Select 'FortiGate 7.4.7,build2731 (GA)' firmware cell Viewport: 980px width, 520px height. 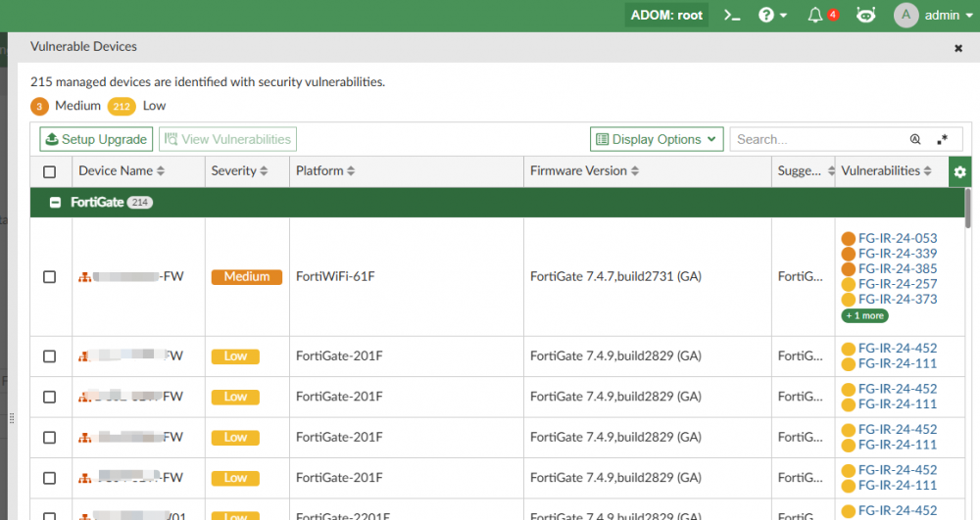[x=648, y=276]
